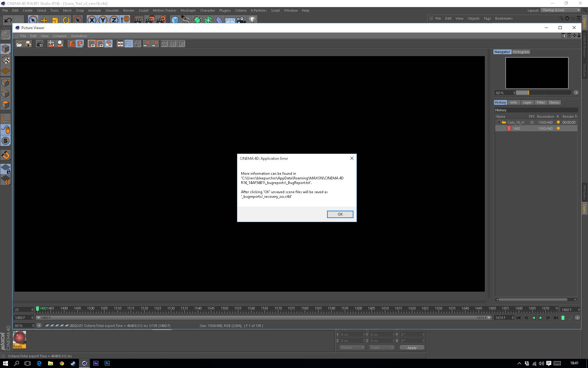Open After Effects from the taskbar
Image resolution: width=588 pixels, height=368 pixels.
(x=96, y=363)
